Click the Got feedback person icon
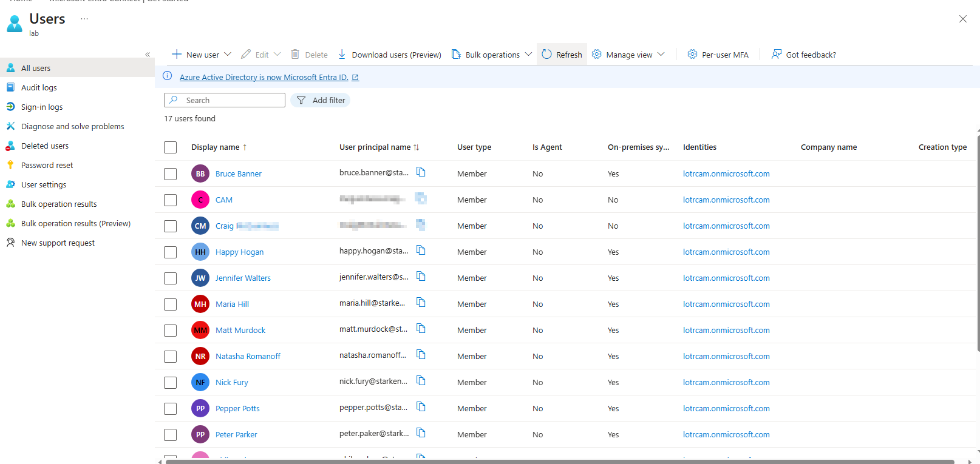980x464 pixels. [x=777, y=54]
